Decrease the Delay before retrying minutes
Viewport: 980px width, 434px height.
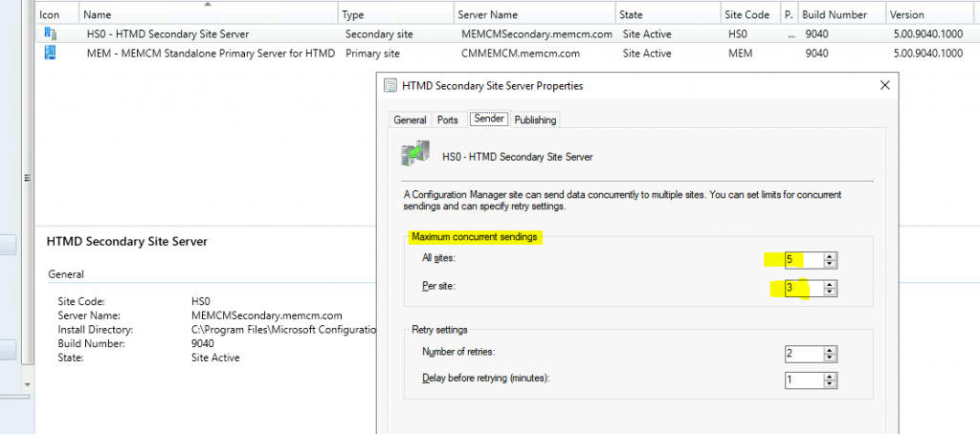tap(830, 384)
